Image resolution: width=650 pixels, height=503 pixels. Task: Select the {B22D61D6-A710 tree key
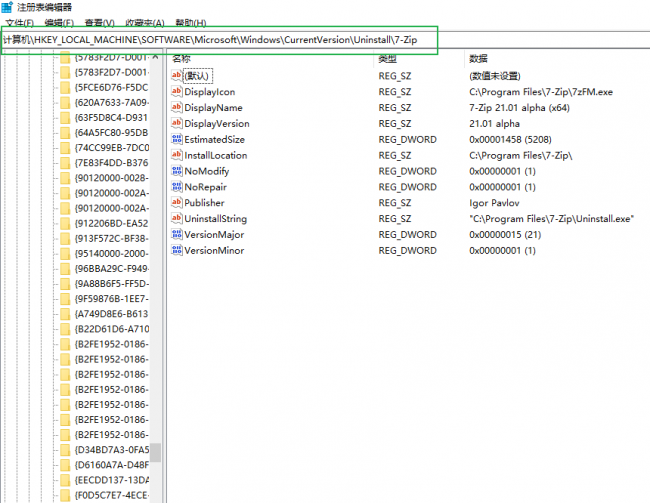(x=112, y=329)
